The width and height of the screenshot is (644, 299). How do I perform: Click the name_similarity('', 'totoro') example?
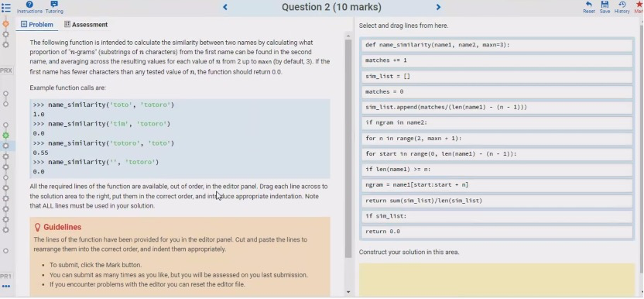click(x=103, y=162)
